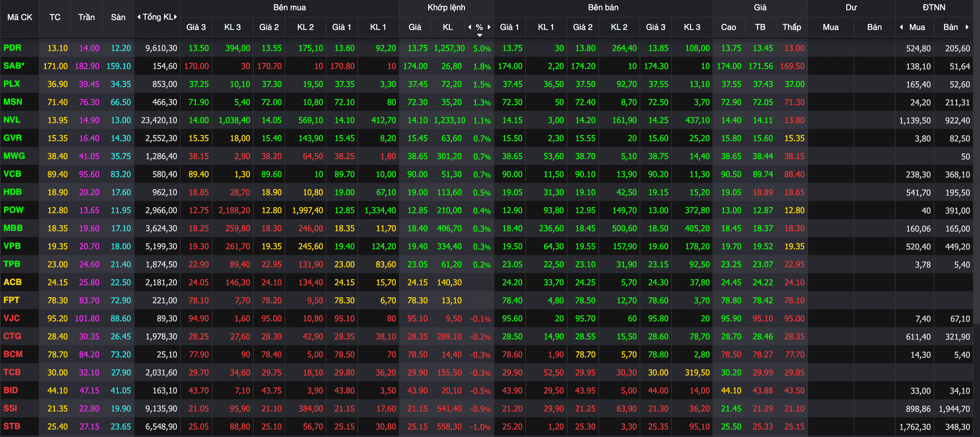
Task: Open the FPT stock symbol
Action: point(11,300)
